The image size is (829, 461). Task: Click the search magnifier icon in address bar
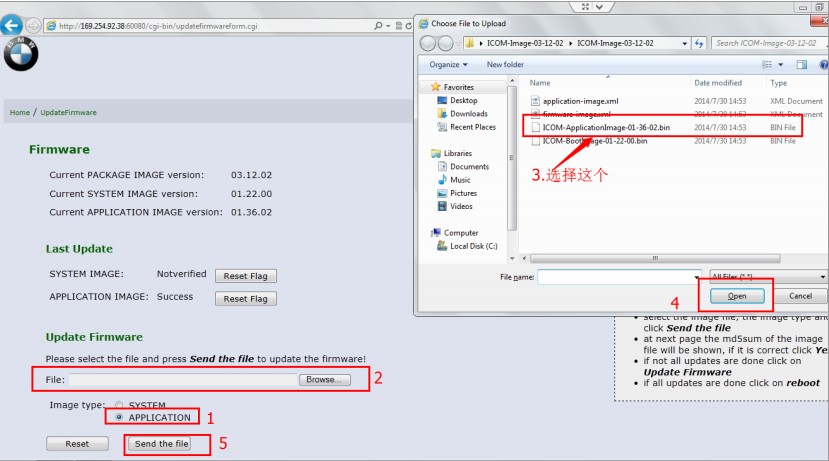378,25
